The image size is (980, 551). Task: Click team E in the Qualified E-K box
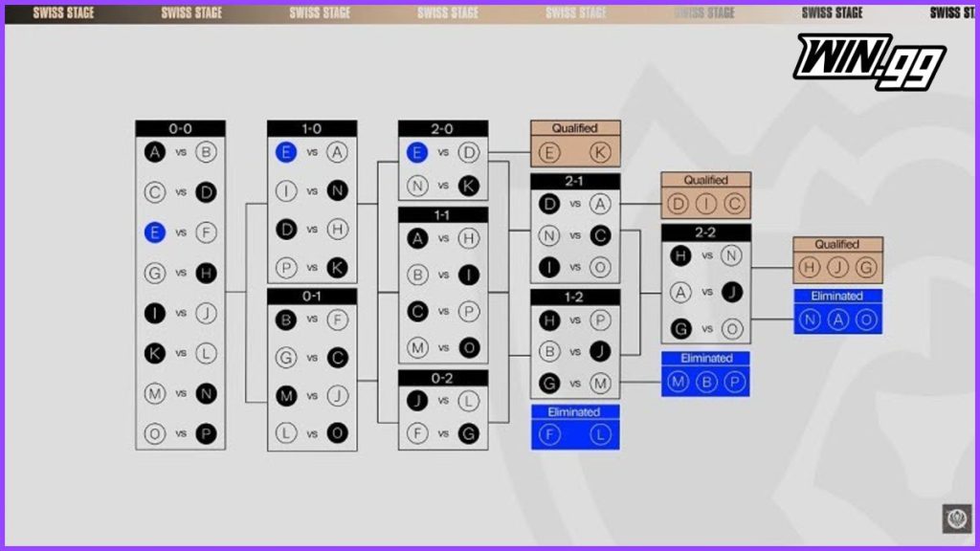pyautogui.click(x=548, y=152)
